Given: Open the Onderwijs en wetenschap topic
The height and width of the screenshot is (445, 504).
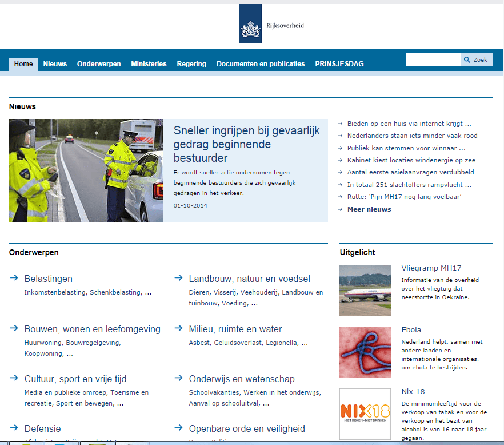Looking at the screenshot, I should click(242, 379).
